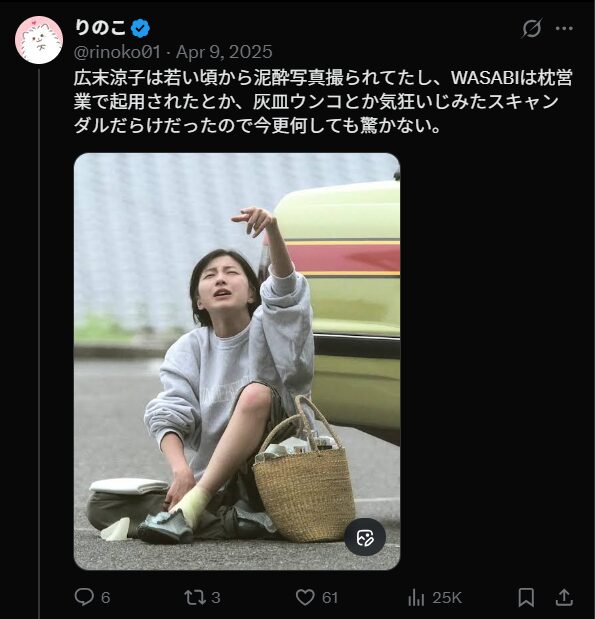This screenshot has height=619, width=595.
Task: Click the repost count 3
Action: pos(216,598)
